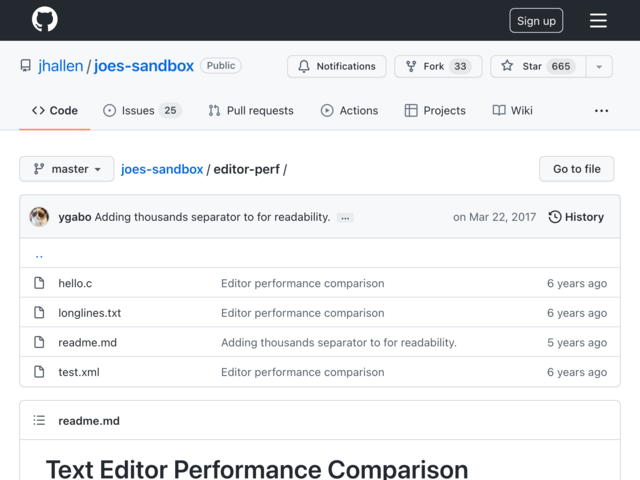Open the hamburger navigation menu
The height and width of the screenshot is (480, 640).
598,20
